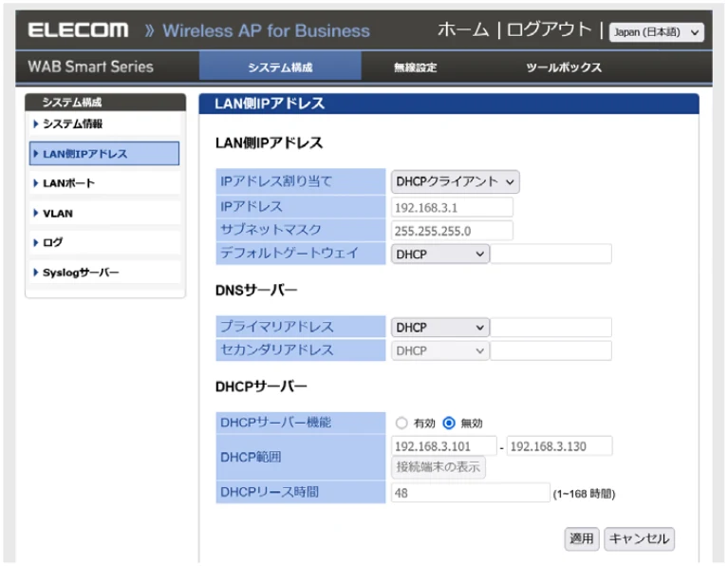
Task: Select LAN側IPアドレス in the sidebar
Action: pyautogui.click(x=104, y=153)
